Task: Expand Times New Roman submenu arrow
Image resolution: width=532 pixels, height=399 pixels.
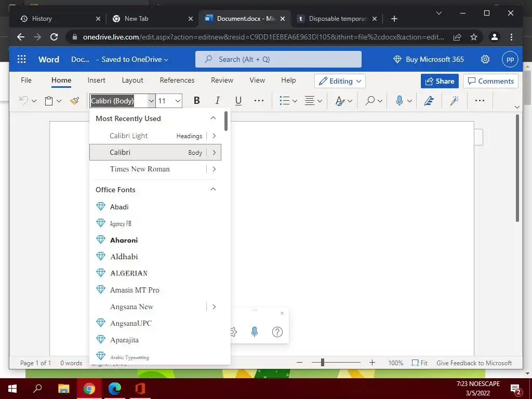Action: 214,169
